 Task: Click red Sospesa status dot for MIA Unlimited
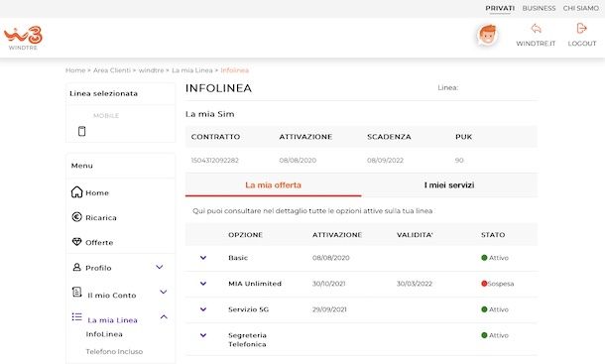pyautogui.click(x=484, y=284)
